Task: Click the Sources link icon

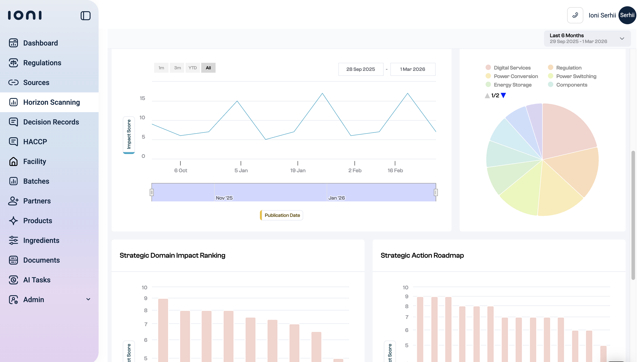Action: pyautogui.click(x=13, y=83)
